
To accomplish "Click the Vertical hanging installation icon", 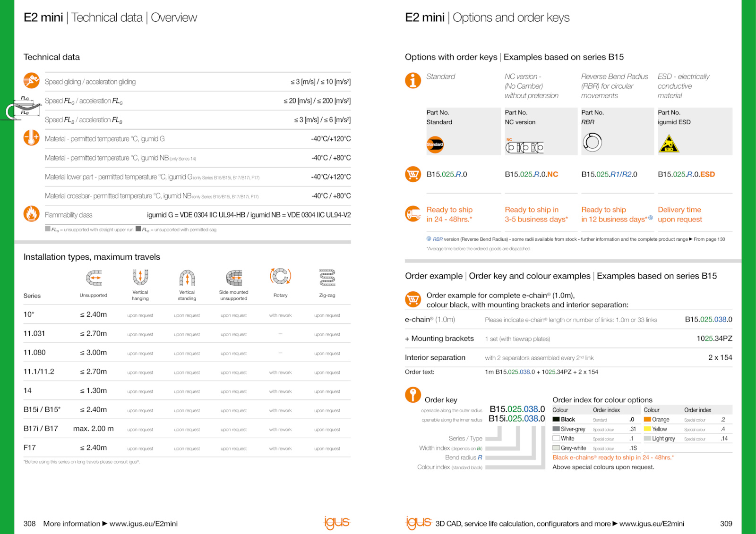I will (140, 277).
